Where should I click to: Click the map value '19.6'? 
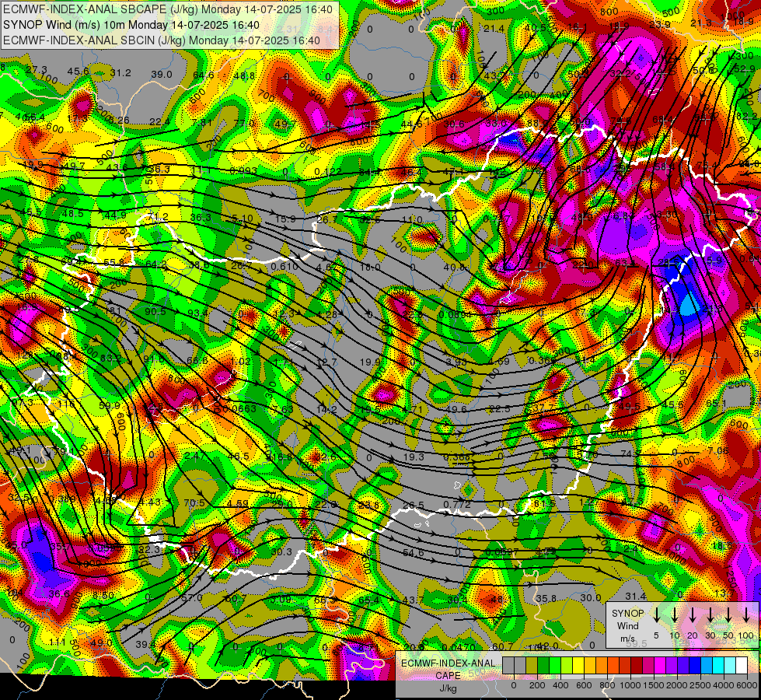456,409
